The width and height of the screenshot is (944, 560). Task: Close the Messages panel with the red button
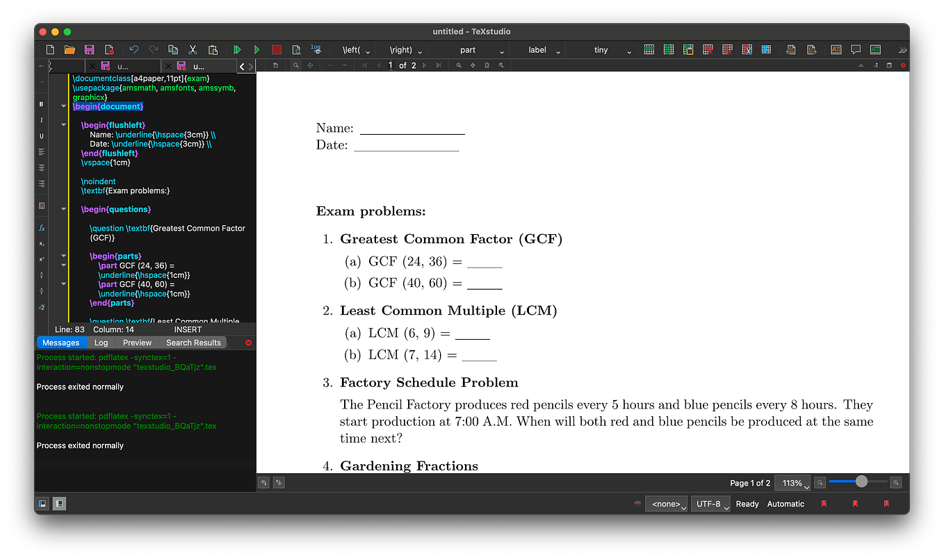tap(250, 342)
